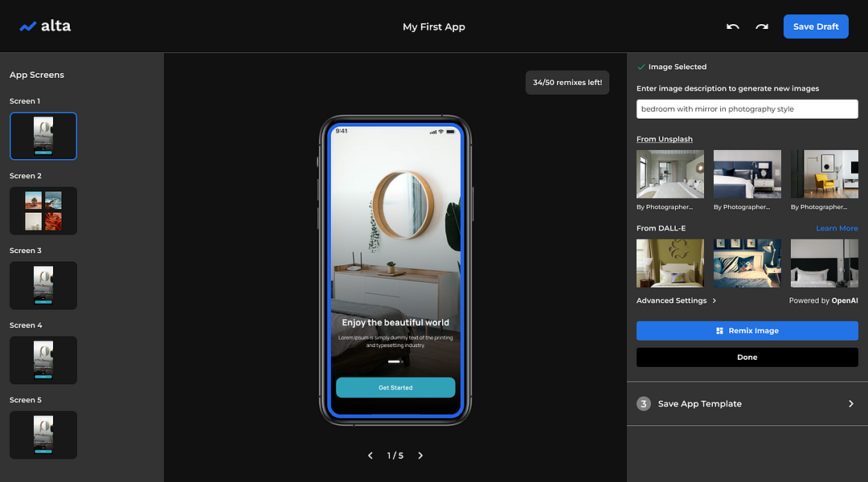The height and width of the screenshot is (482, 868).
Task: Click the green checkmark beside Image Selected
Action: 641,67
